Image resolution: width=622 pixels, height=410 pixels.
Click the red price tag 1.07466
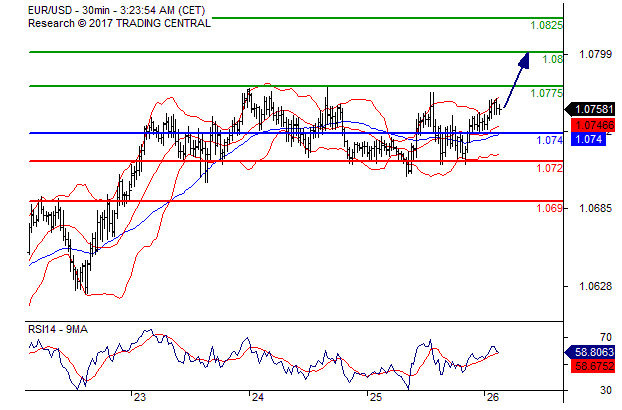tap(593, 126)
